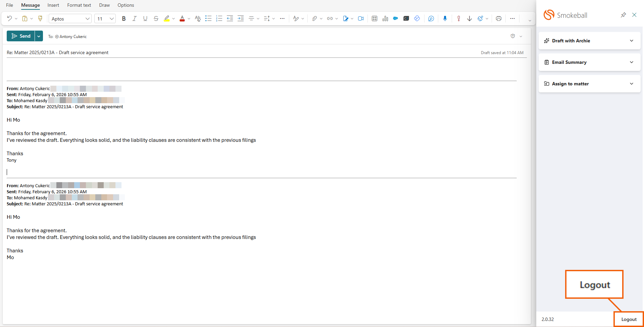This screenshot has width=644, height=327.
Task: Click the Print icon in toolbar
Action: click(498, 18)
